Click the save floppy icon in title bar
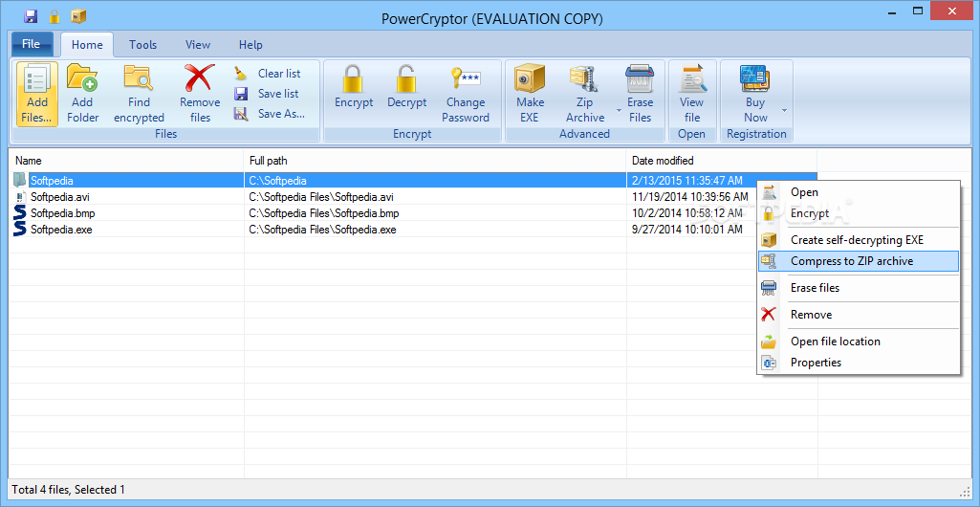This screenshot has height=507, width=980. 32,16
